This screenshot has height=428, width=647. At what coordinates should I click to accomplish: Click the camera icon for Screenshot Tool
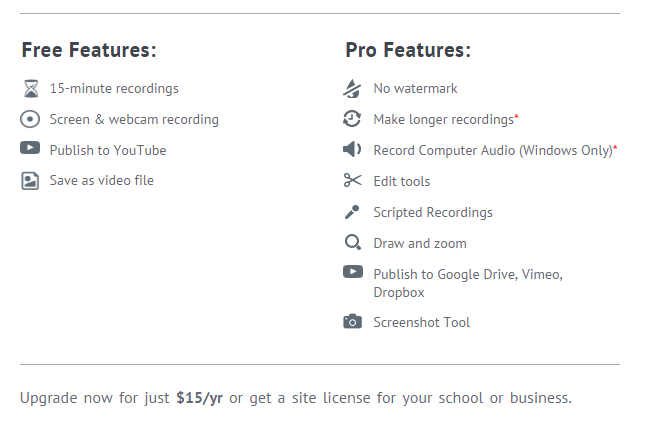352,322
